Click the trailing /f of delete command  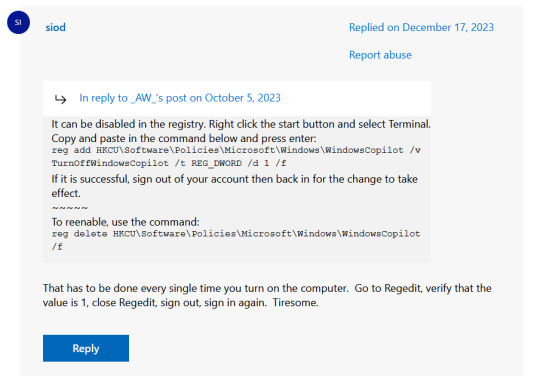tap(57, 247)
